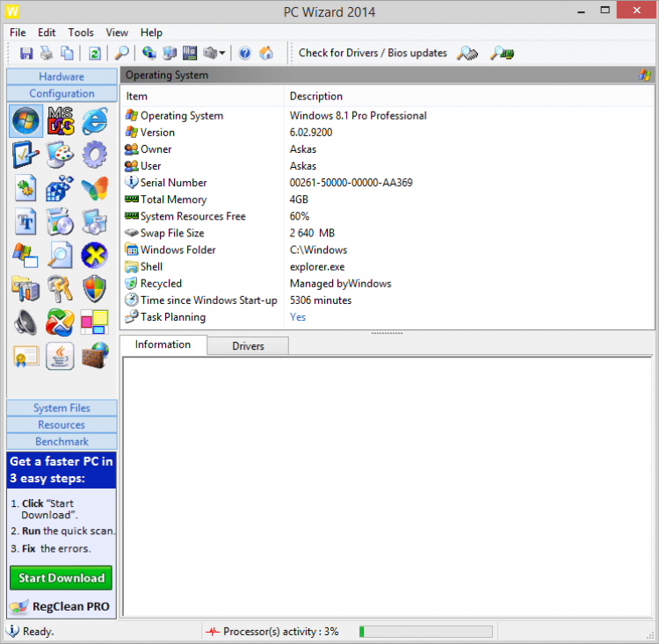
Task: Click the Check for Drivers / Bios updates label
Action: click(x=373, y=53)
